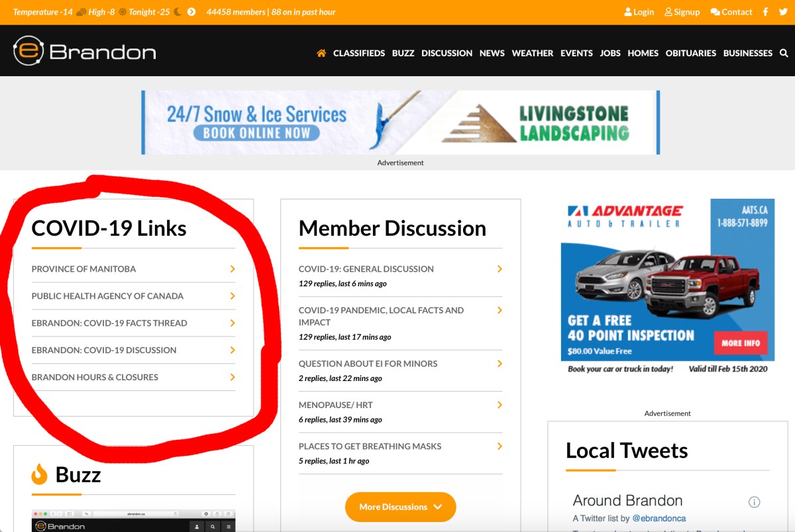Click the circled arrow icon after weather

coord(191,12)
